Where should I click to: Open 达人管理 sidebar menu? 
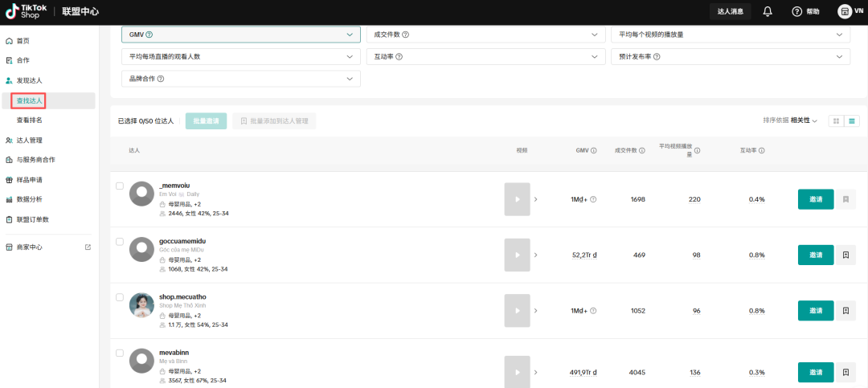pyautogui.click(x=30, y=140)
